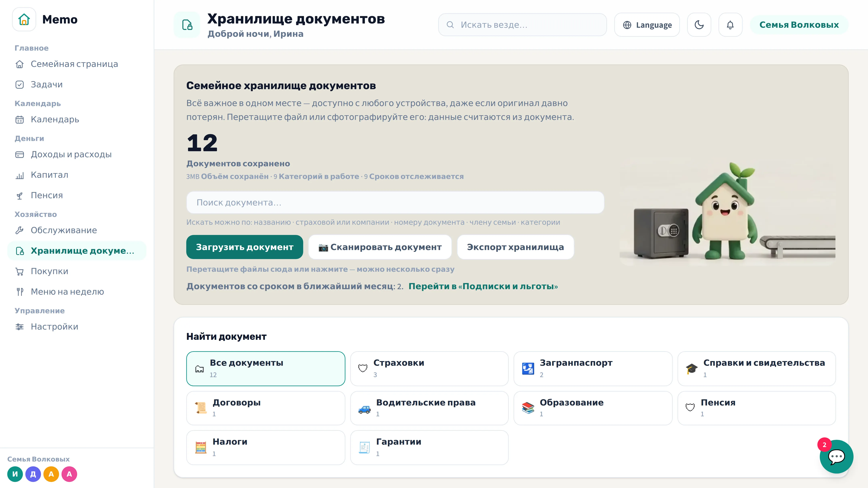
Task: Click the books icon of Образование
Action: 528,408
